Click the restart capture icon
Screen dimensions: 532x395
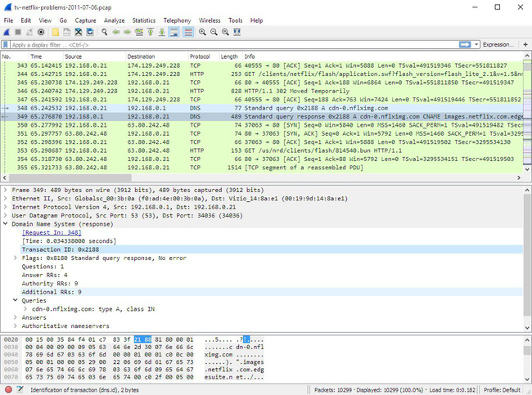(29, 32)
